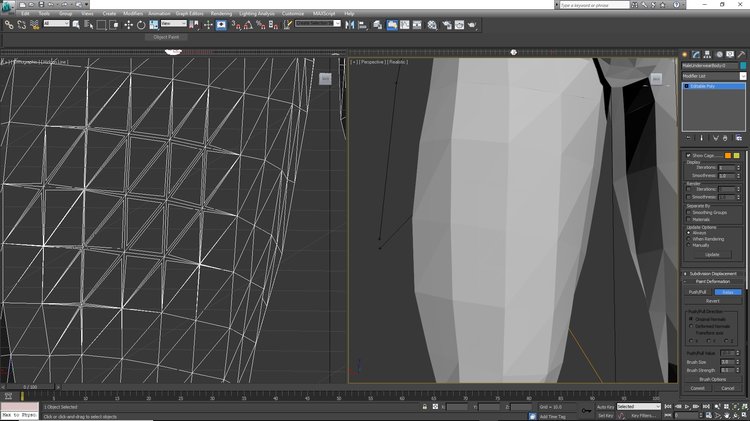The height and width of the screenshot is (421, 750).
Task: Open the Modifier List dropdown
Action: pyautogui.click(x=714, y=76)
